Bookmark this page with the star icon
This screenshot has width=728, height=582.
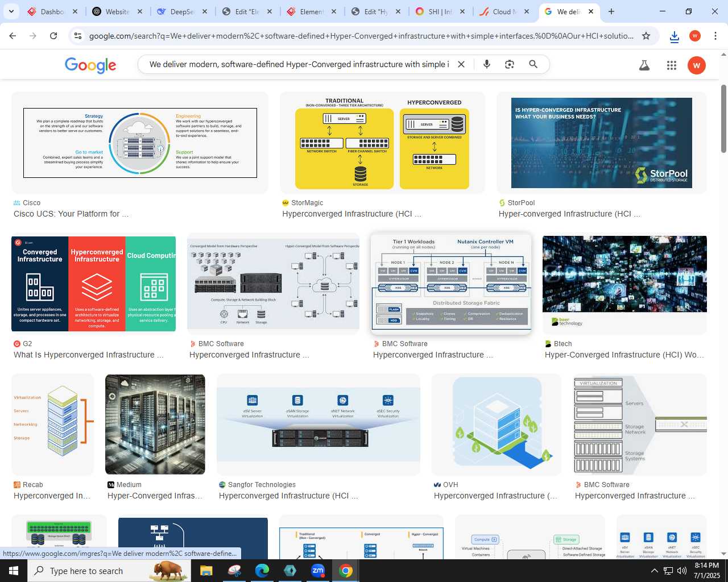coord(646,36)
